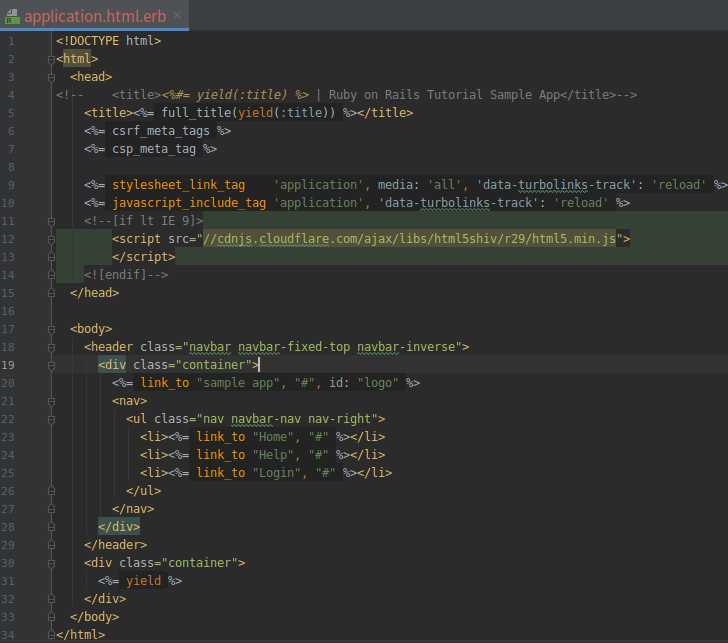Click "csrf_meta_tags" on line 6
The height and width of the screenshot is (643, 728).
tap(161, 131)
